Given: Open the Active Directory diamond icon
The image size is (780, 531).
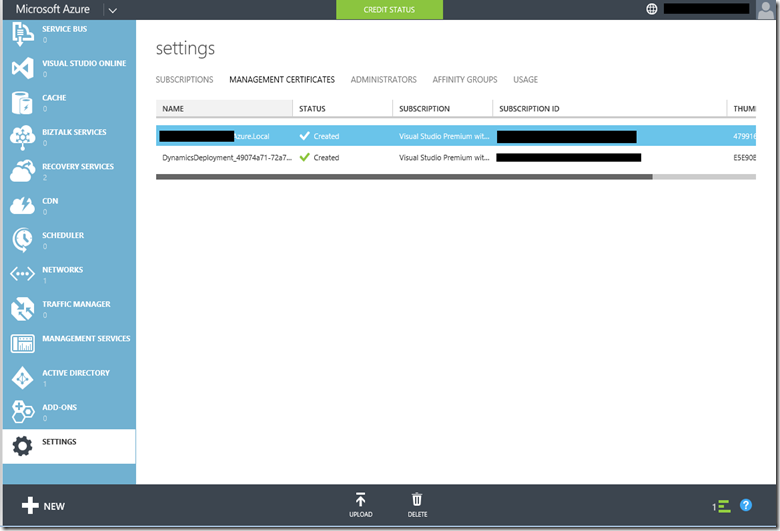Looking at the screenshot, I should pyautogui.click(x=22, y=378).
